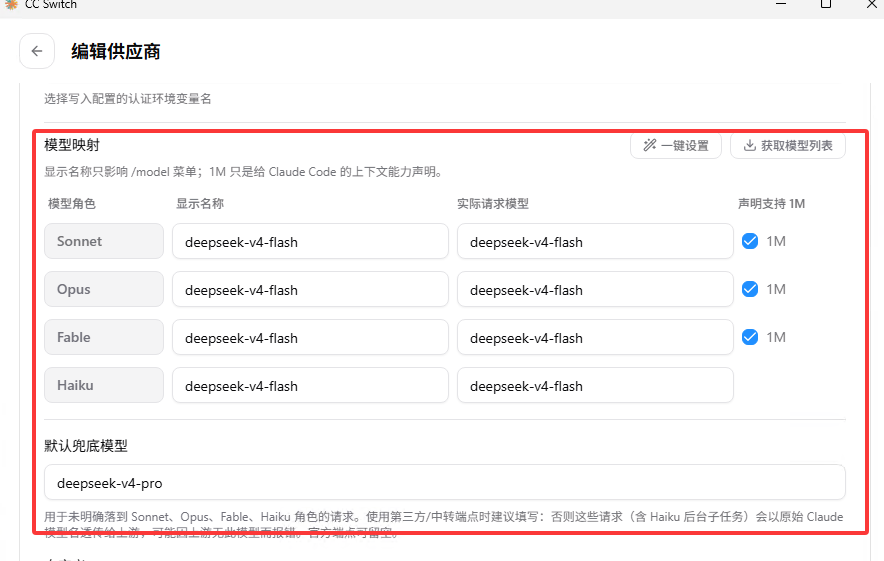Click the 编辑供应商 page title
Screen dimensions: 884x561
tap(116, 51)
